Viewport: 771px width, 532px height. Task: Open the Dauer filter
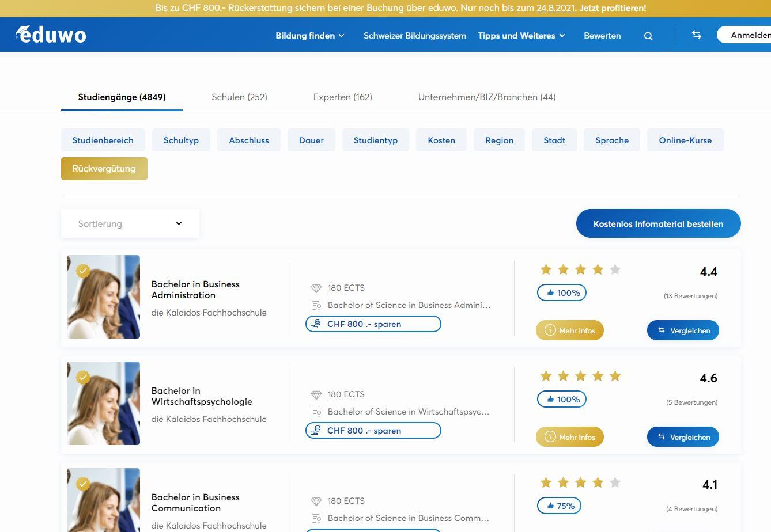click(x=311, y=140)
